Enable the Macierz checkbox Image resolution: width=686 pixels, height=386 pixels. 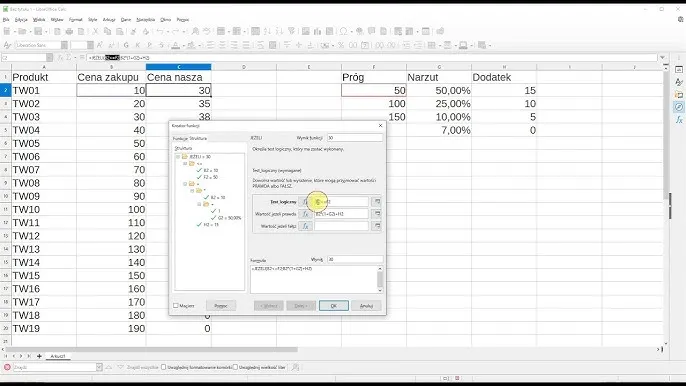176,305
